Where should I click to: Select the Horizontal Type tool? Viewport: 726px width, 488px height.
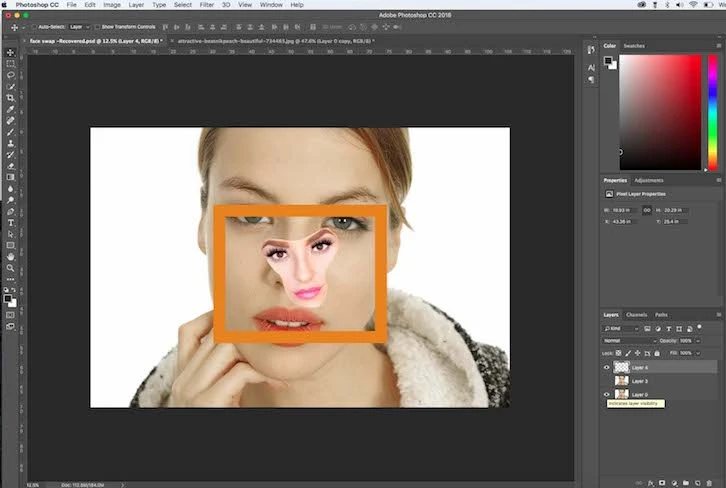[x=11, y=223]
